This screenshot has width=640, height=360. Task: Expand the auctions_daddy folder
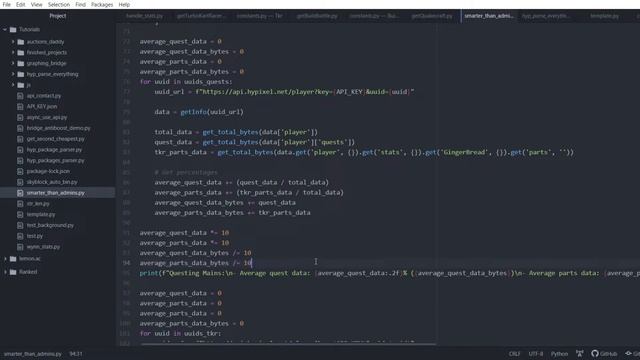(x=13, y=42)
